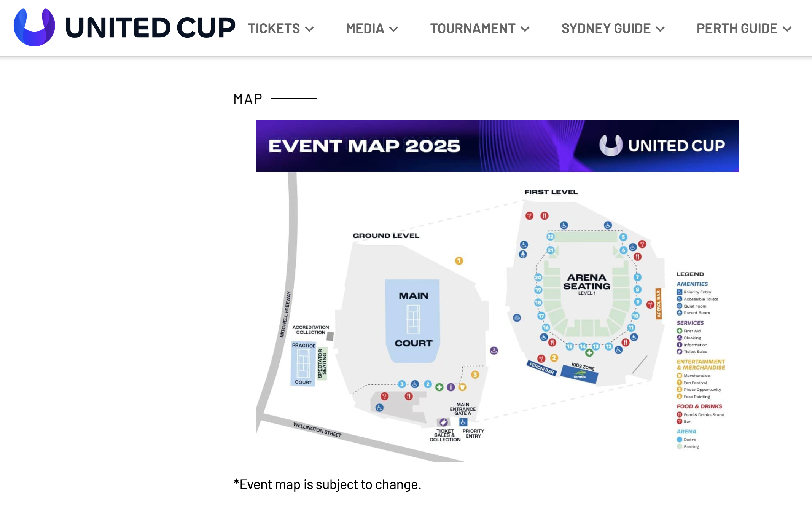Click the orange Aperol Bar label
812x510 pixels.
tap(659, 304)
